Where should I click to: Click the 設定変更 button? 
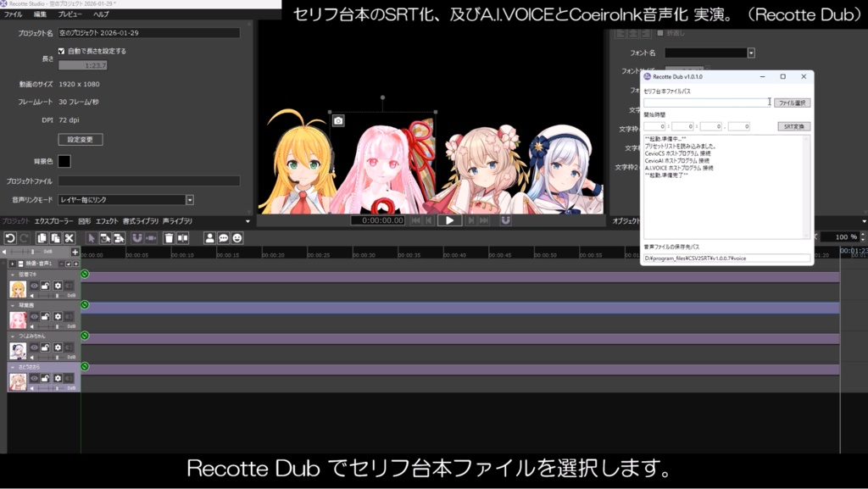click(x=81, y=139)
